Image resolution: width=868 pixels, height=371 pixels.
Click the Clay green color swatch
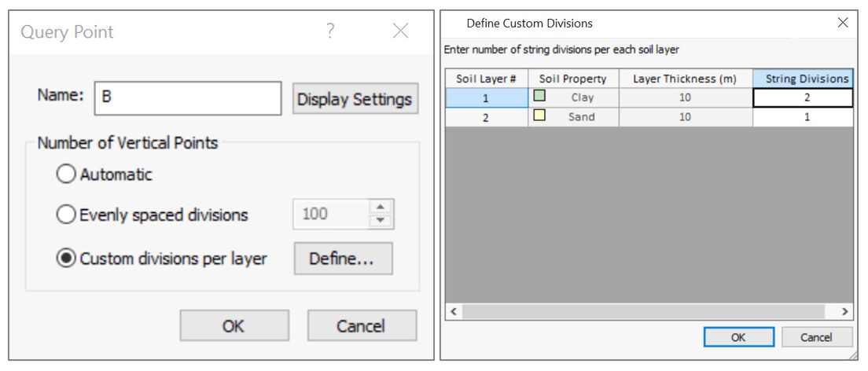click(x=539, y=97)
